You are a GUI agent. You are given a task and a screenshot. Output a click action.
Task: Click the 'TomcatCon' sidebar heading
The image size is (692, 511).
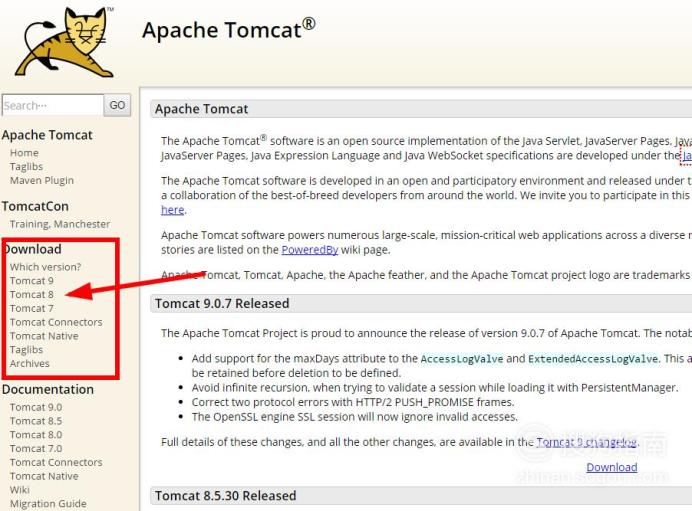pos(35,207)
